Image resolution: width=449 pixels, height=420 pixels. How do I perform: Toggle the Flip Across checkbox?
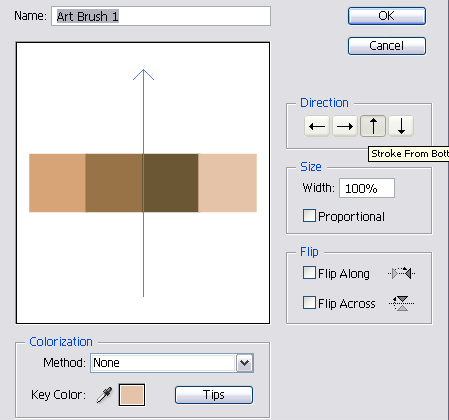[309, 303]
